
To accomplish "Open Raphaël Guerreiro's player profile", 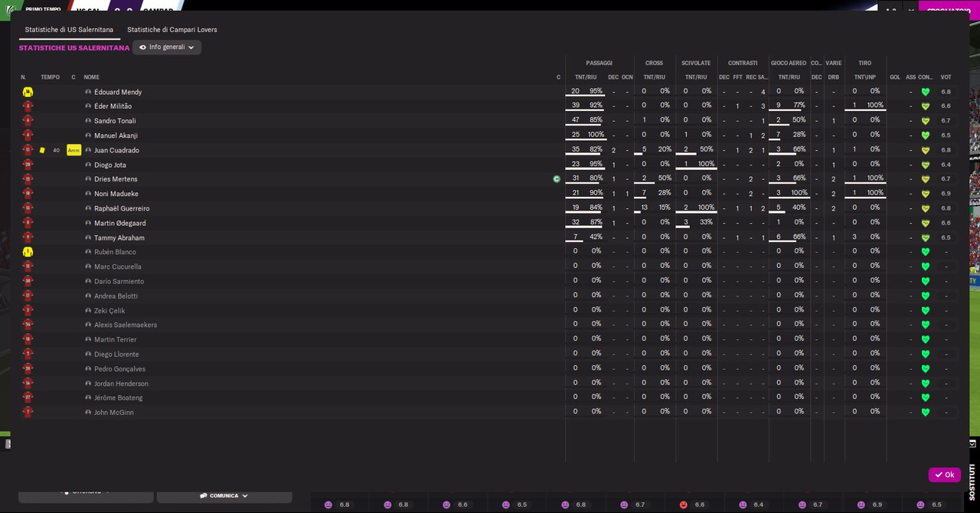I will (x=122, y=208).
